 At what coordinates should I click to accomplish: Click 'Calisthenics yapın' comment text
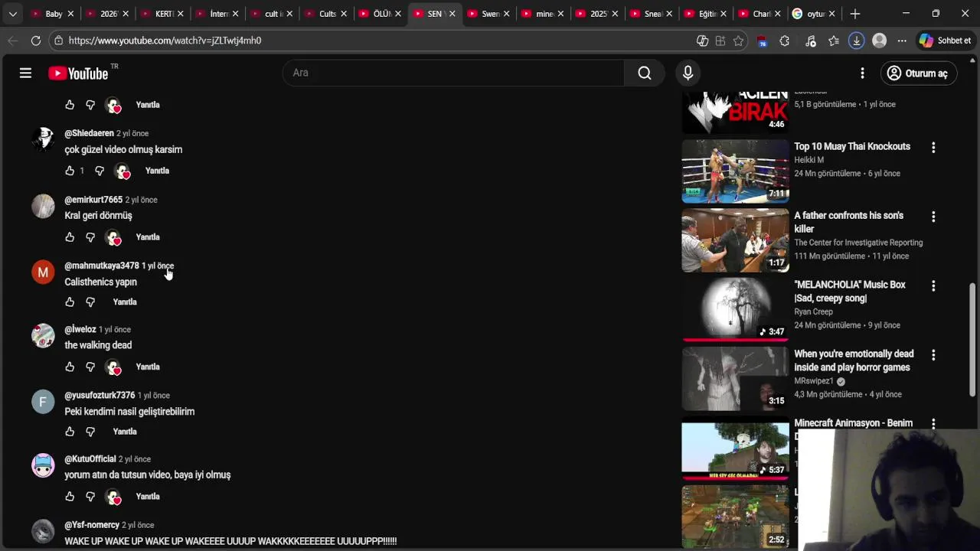[x=100, y=282]
